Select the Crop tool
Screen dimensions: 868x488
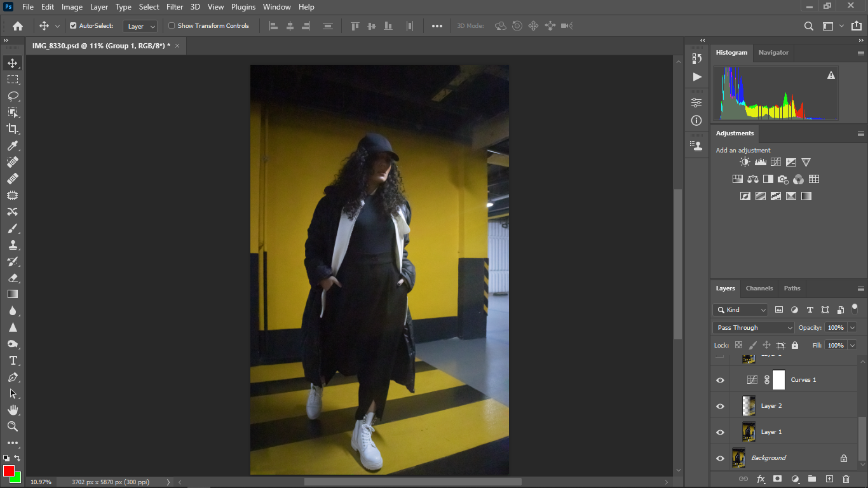(x=13, y=129)
